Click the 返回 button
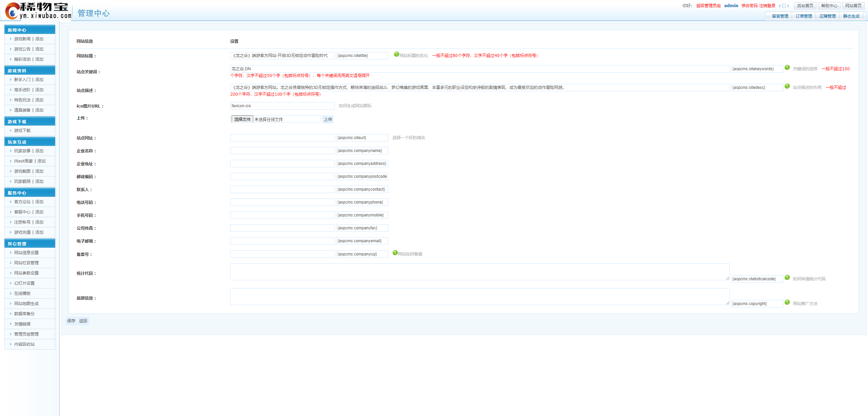868x416 pixels. [x=83, y=321]
